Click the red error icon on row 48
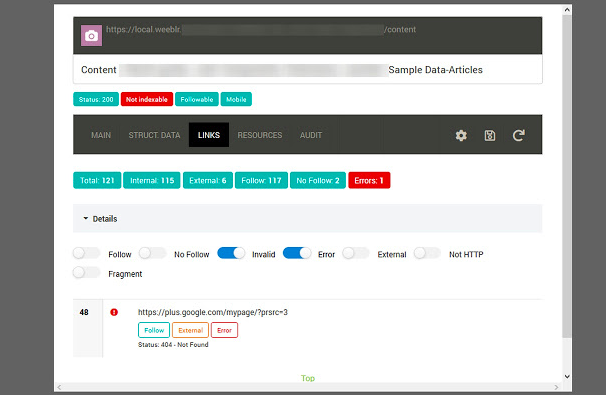The image size is (606, 395). pos(114,312)
